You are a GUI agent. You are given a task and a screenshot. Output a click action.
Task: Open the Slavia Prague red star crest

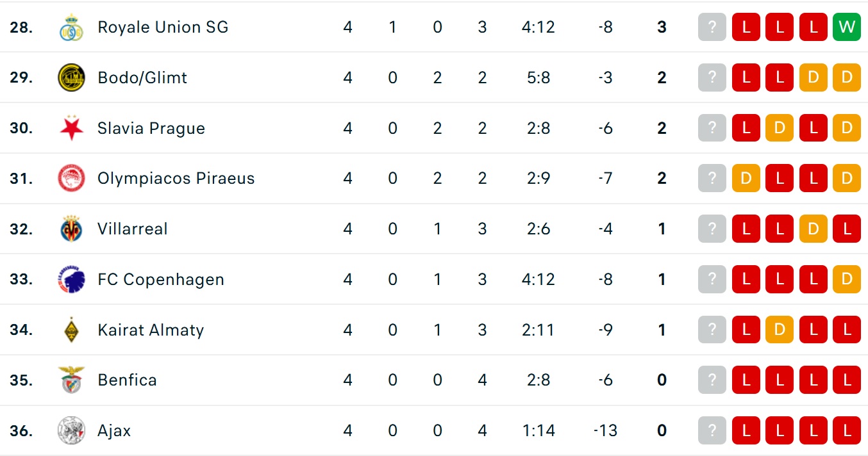tap(71, 128)
